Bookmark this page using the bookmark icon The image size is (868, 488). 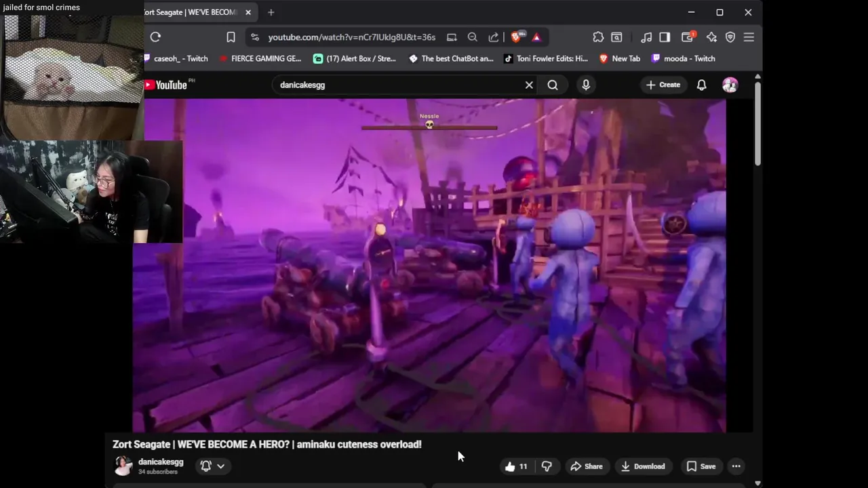click(231, 37)
